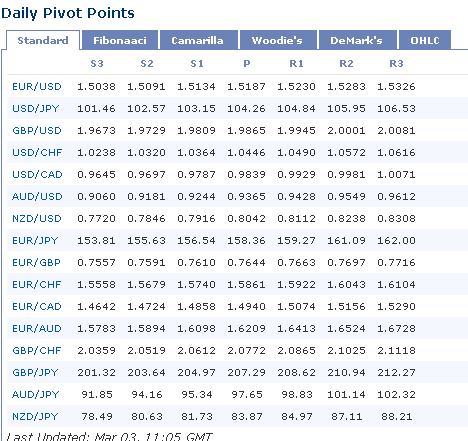Show DeMark's pivot points tab

358,40
